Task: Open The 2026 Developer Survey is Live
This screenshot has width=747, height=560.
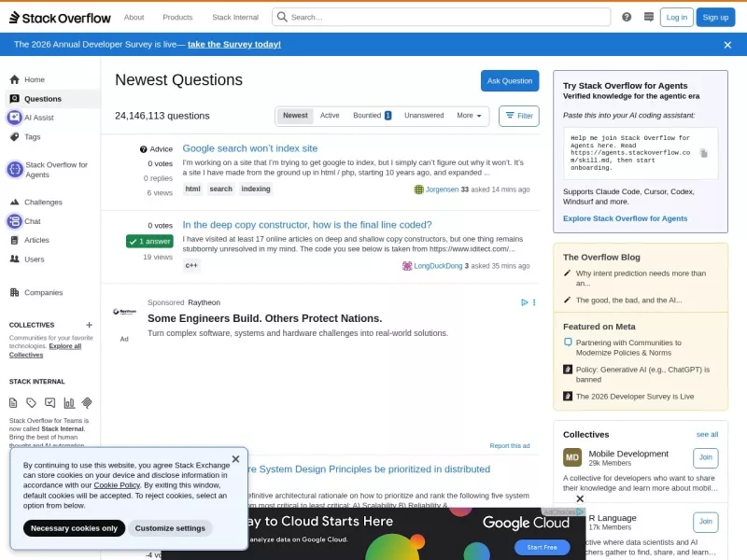Action: click(635, 396)
